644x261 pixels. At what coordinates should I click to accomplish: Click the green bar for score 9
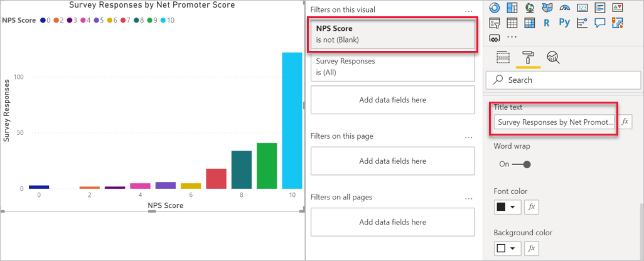(267, 166)
